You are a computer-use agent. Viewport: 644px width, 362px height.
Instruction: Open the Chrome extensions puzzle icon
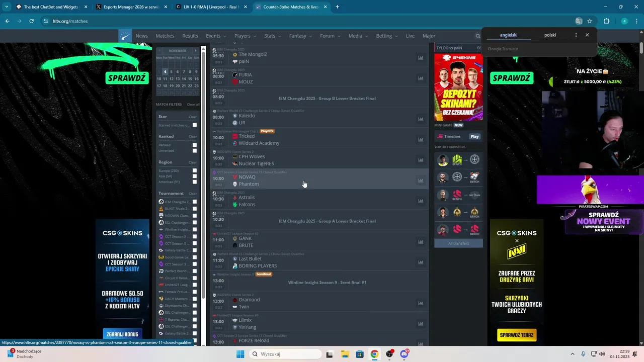coord(606,21)
